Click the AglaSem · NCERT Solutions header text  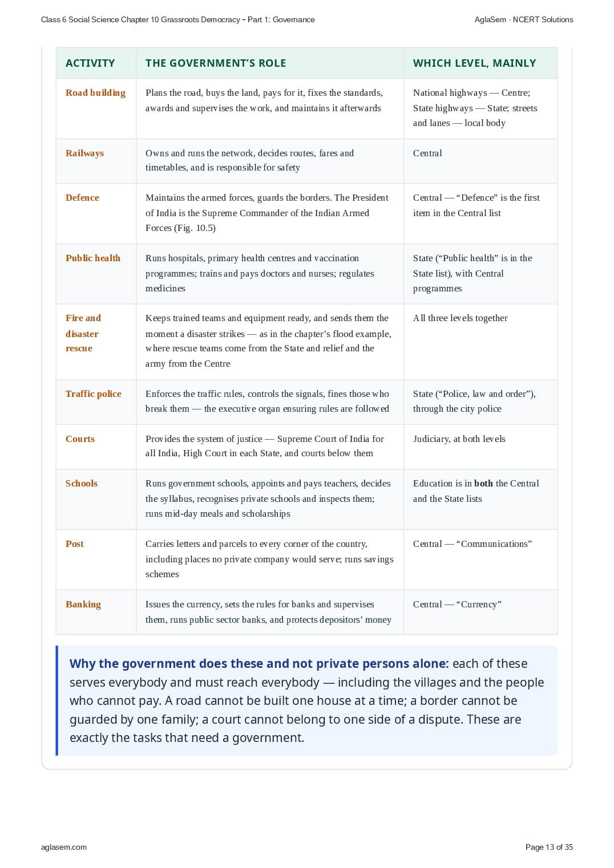(x=524, y=19)
